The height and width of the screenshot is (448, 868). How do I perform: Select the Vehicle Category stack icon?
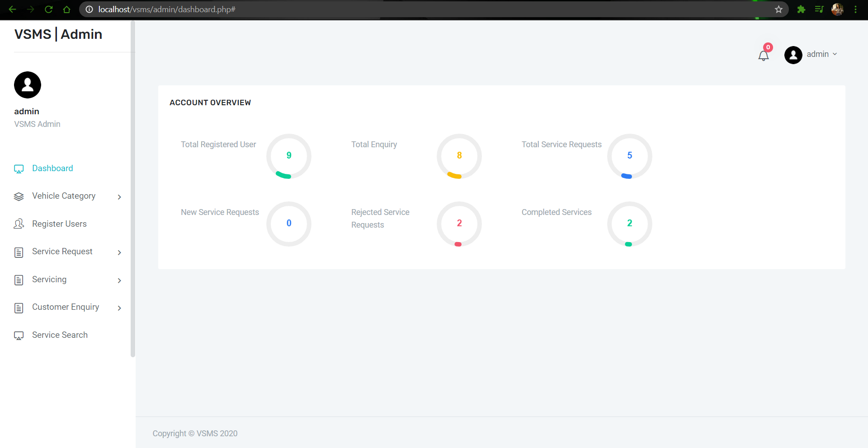pyautogui.click(x=19, y=196)
